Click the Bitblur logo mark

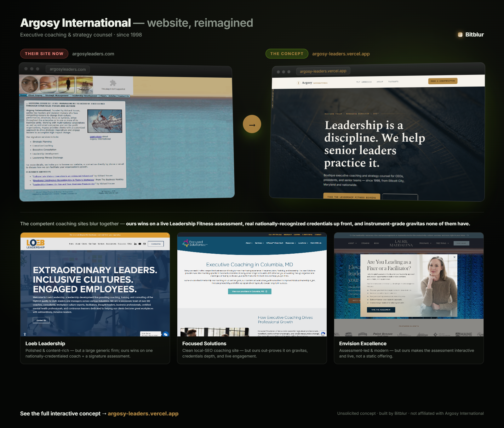[x=460, y=35]
